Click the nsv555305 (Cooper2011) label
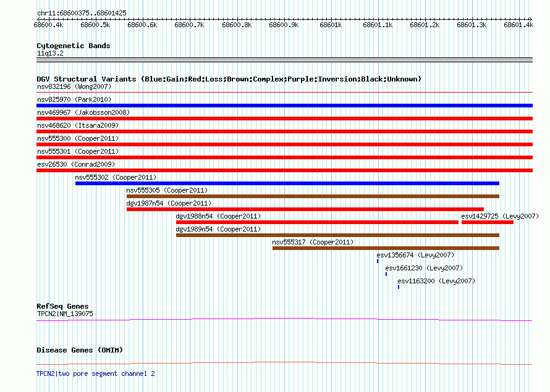The width and height of the screenshot is (550, 392). (167, 190)
